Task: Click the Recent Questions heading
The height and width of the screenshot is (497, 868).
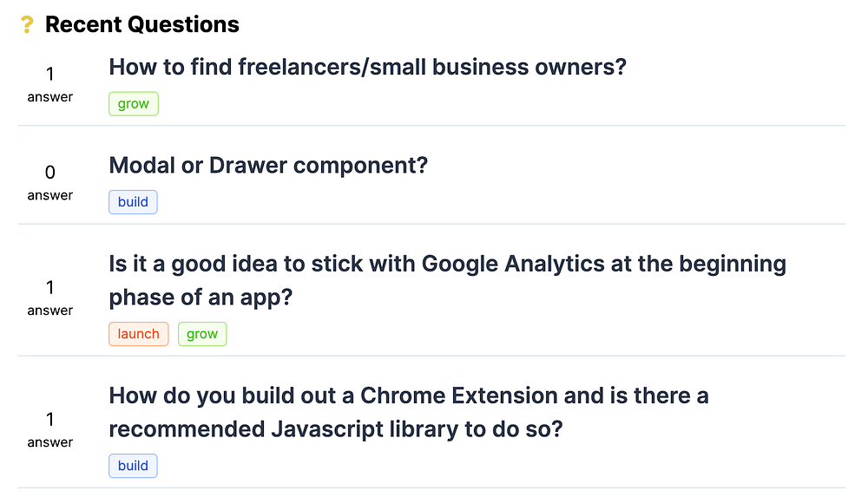Action: point(141,25)
